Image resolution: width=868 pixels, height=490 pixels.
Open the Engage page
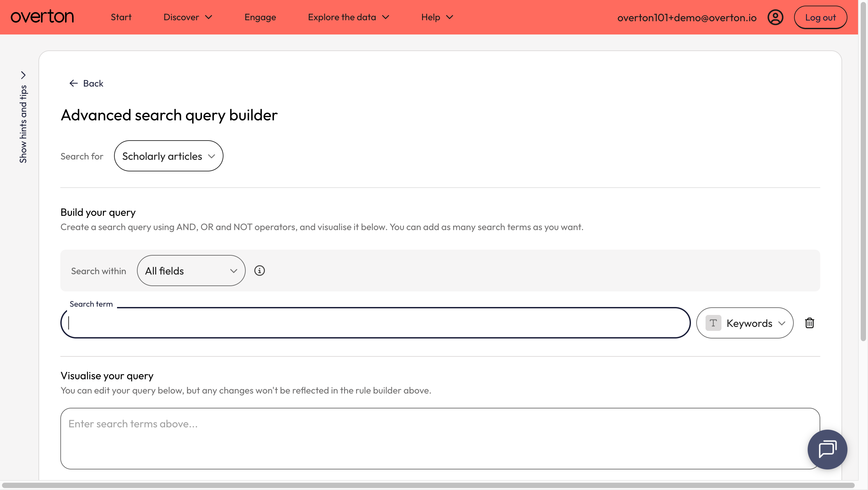(x=260, y=17)
